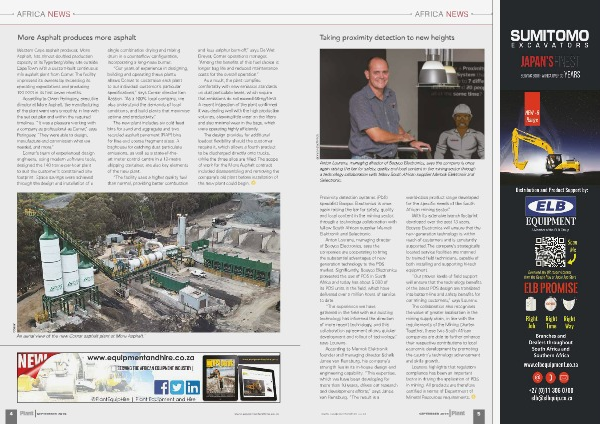The image size is (600, 424).
Task: Click the yellow end-of-article dot, asphalt story
Action: pyautogui.click(x=253, y=183)
